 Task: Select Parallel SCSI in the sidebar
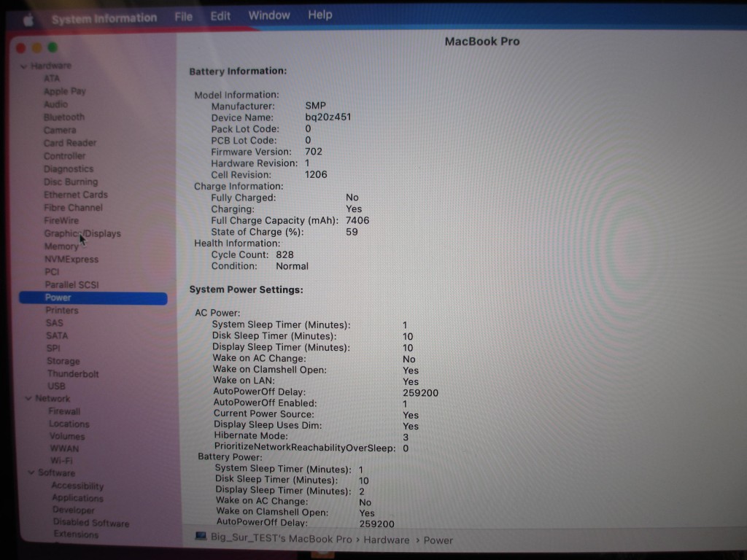coord(72,285)
